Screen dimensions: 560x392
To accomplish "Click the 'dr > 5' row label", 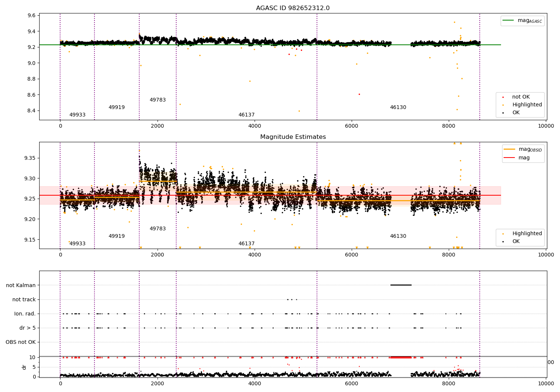I will tap(28, 328).
